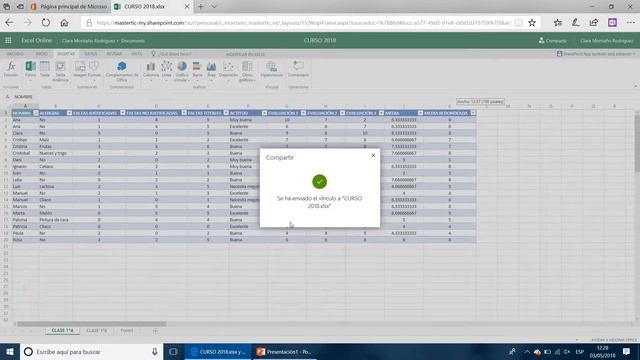This screenshot has height=360, width=640.
Task: Open the Windows Start menu
Action: point(10,351)
